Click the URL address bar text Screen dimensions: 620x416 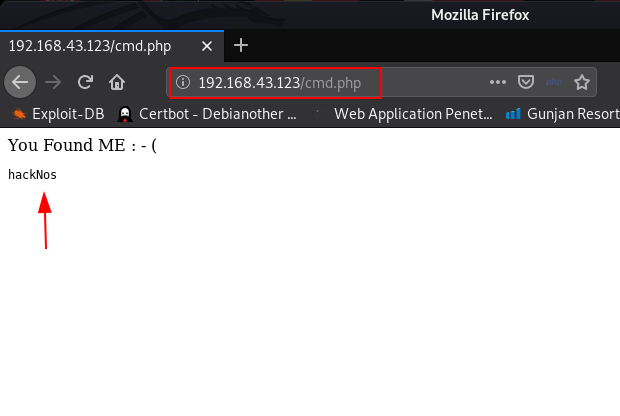pyautogui.click(x=280, y=83)
